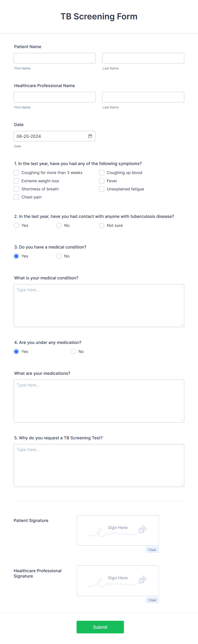
Task: Select Yes for tuberculosis contact question
Action: 16,225
